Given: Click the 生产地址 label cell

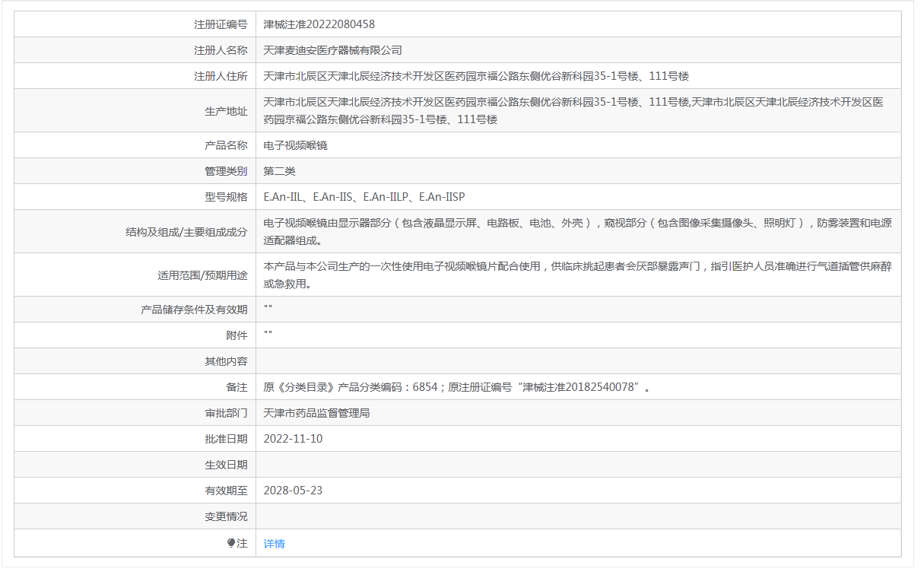Looking at the screenshot, I should (x=135, y=111).
